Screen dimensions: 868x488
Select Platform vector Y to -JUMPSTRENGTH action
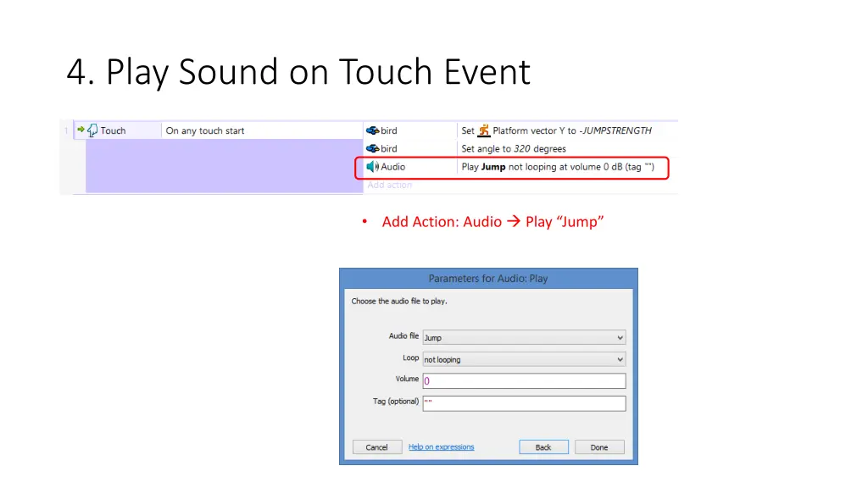pyautogui.click(x=556, y=130)
